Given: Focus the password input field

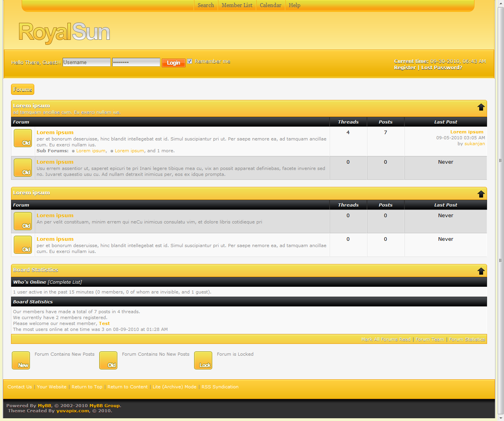Looking at the screenshot, I should [136, 62].
